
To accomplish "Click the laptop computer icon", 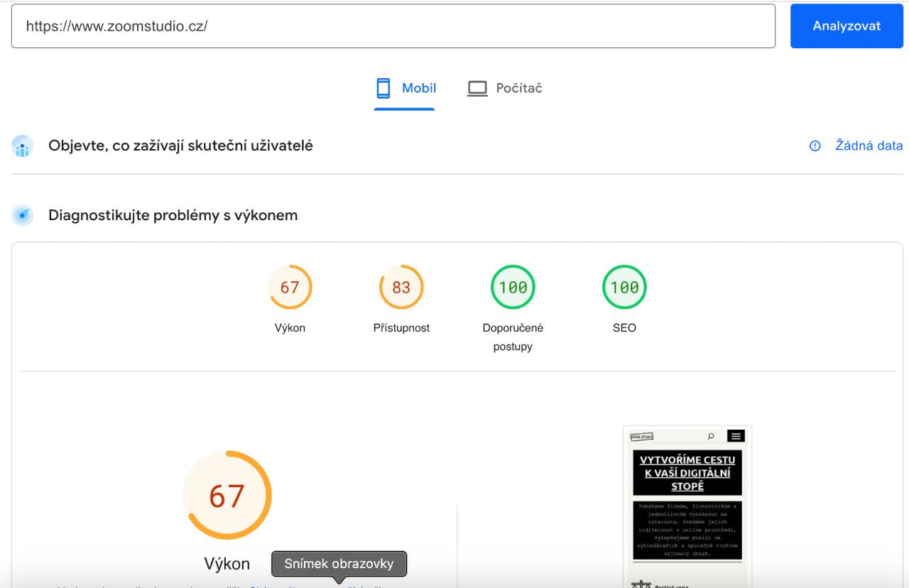I will (x=477, y=89).
